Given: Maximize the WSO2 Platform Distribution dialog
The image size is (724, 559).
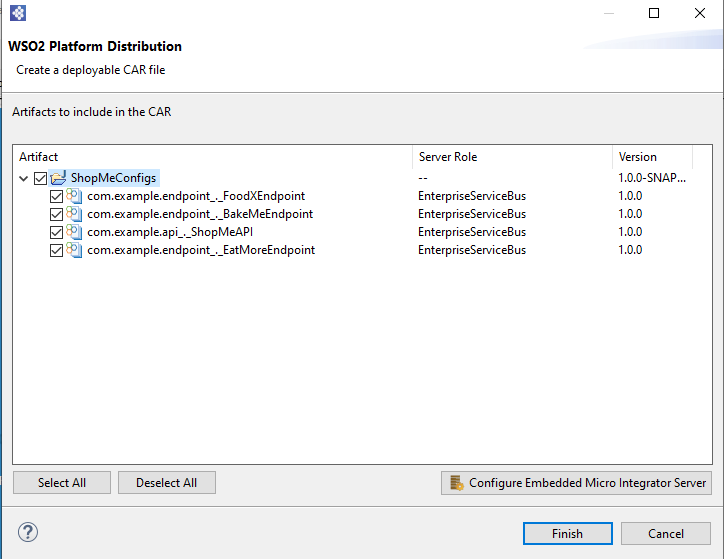Looking at the screenshot, I should [654, 13].
